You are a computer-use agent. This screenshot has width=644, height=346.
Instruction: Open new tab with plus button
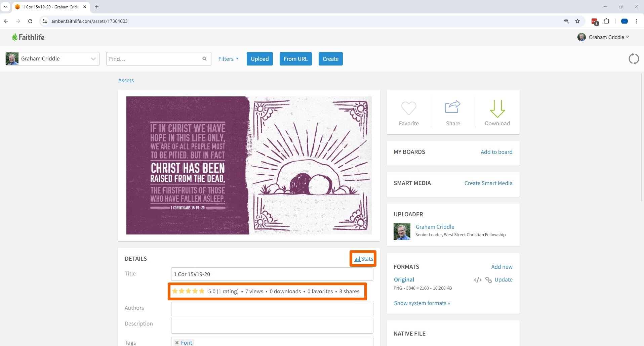tap(97, 7)
